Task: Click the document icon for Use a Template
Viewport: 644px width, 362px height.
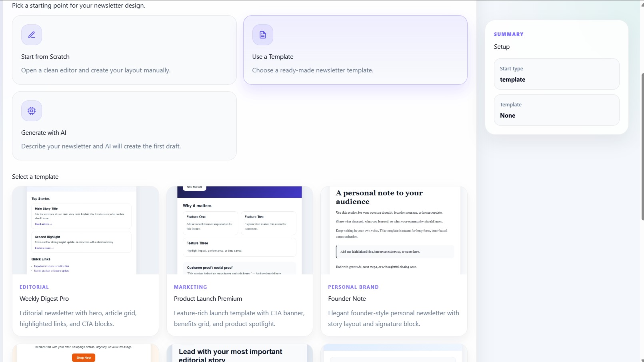Action: (263, 35)
